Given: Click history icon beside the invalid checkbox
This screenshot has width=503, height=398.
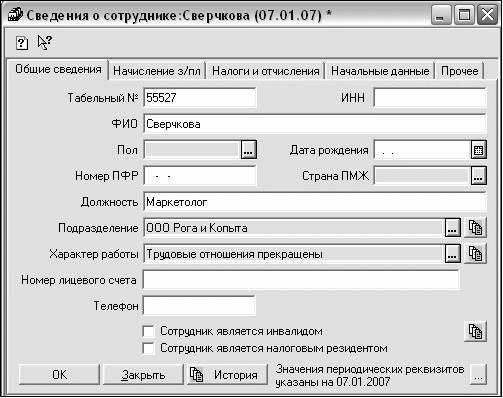Looking at the screenshot, I should (x=476, y=331).
